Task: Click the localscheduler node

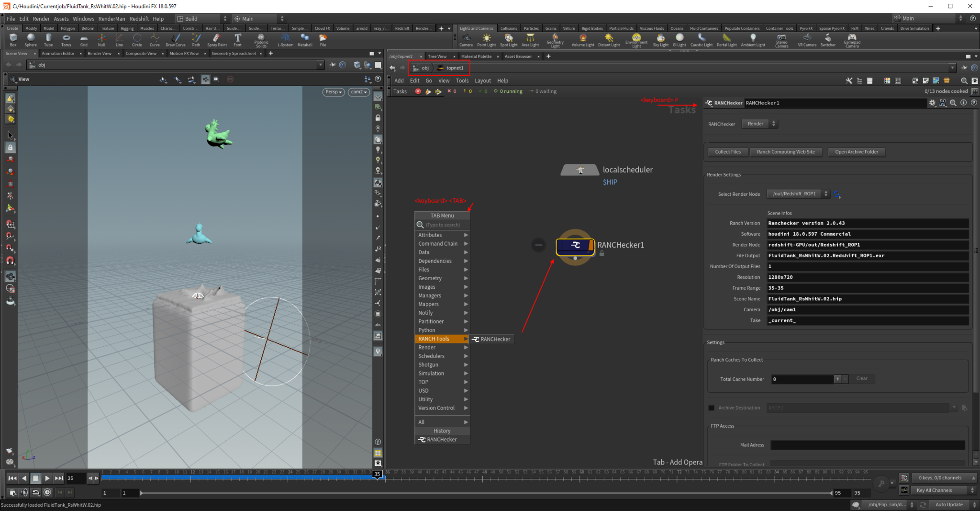Action: pos(580,170)
